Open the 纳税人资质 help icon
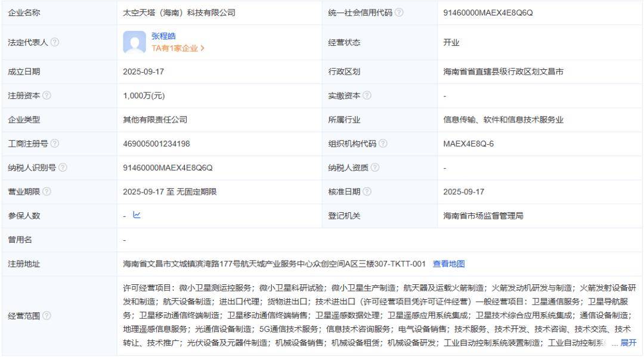Image resolution: width=644 pixels, height=357 pixels. (376, 167)
